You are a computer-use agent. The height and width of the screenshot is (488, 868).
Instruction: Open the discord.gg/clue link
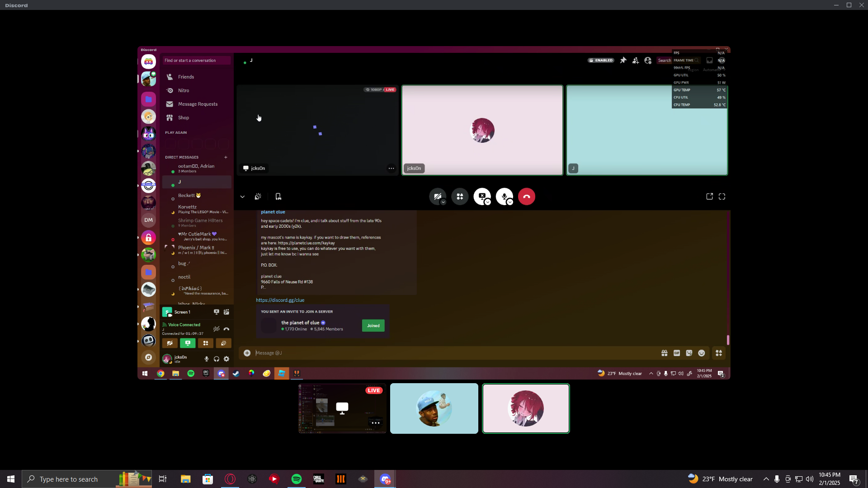280,300
